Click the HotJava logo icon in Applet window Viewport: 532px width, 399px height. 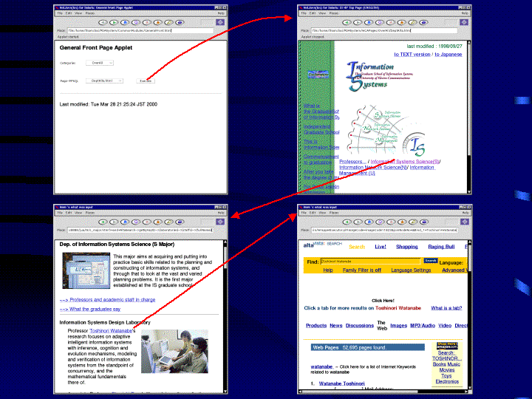pos(219,22)
